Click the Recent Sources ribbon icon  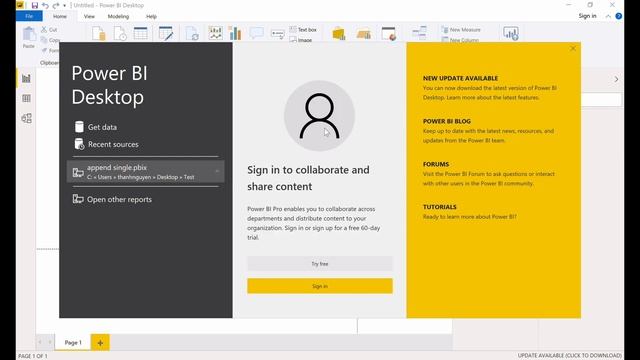click(120, 33)
